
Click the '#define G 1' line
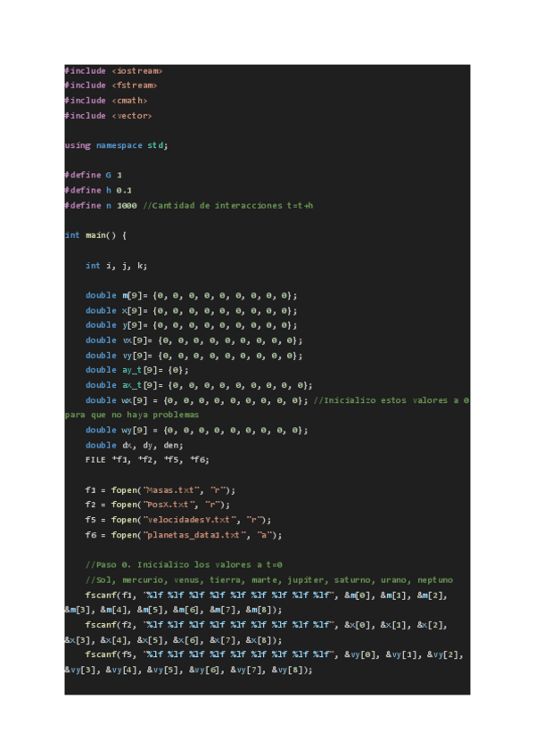click(x=93, y=175)
